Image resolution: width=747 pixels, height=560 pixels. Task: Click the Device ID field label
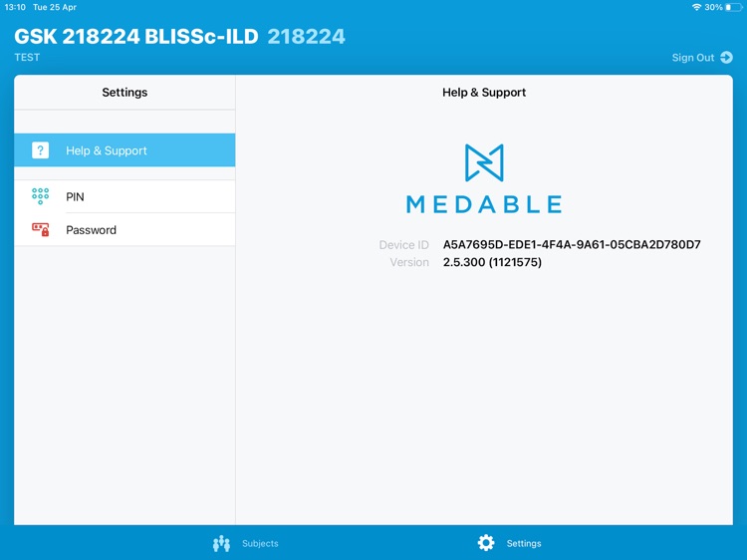pyautogui.click(x=404, y=245)
